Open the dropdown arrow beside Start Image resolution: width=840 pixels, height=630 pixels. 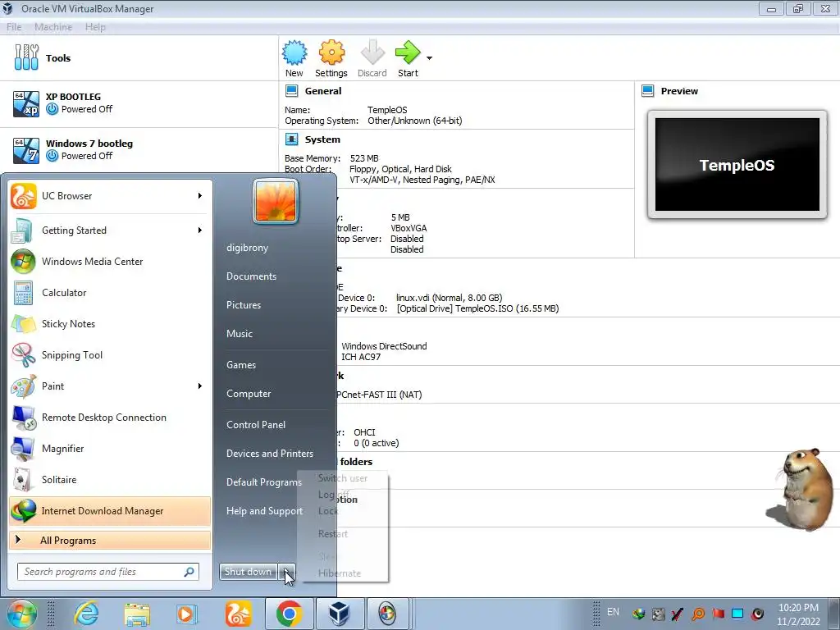(x=429, y=58)
